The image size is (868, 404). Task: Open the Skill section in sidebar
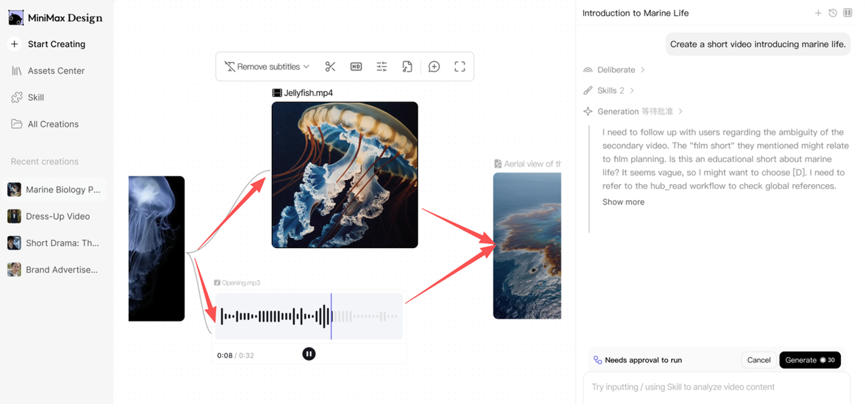click(x=36, y=97)
